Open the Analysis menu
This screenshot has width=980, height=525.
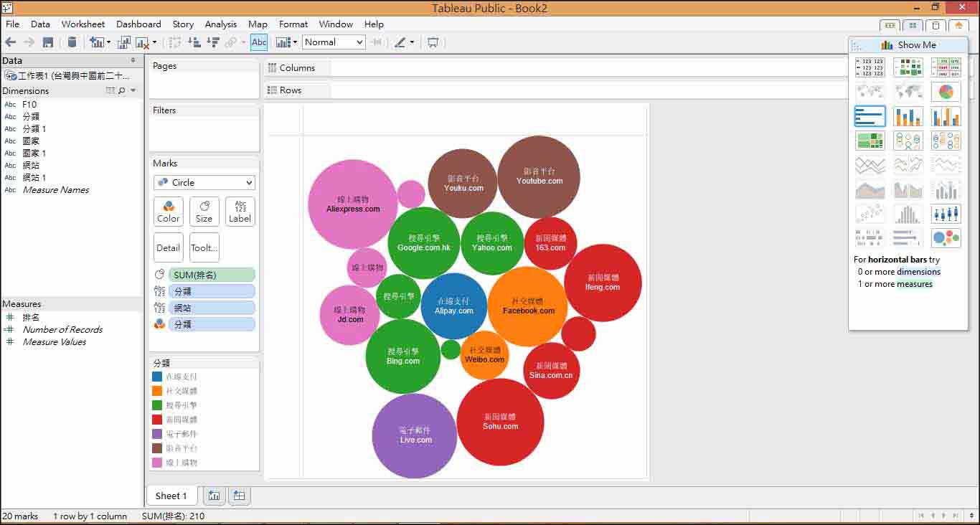coord(220,24)
